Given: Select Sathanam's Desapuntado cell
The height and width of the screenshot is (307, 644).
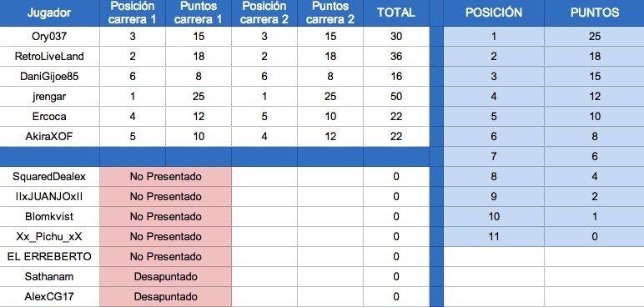Looking at the screenshot, I should [x=165, y=277].
